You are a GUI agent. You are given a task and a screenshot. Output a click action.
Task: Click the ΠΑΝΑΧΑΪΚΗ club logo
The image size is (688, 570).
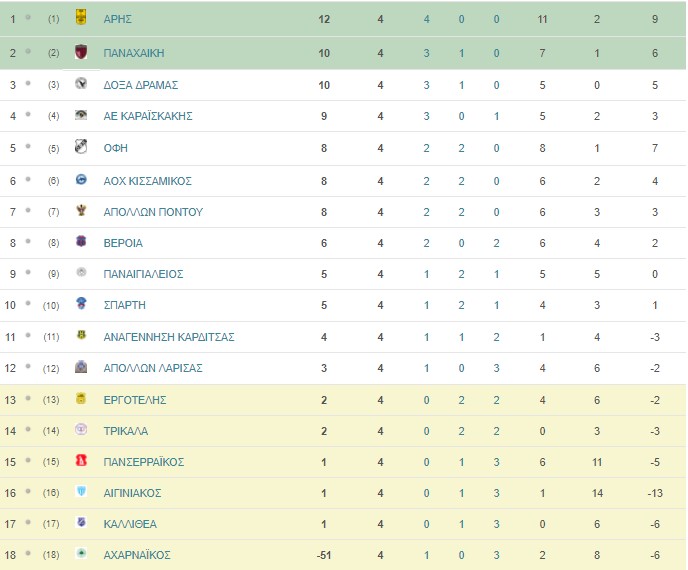pos(81,52)
